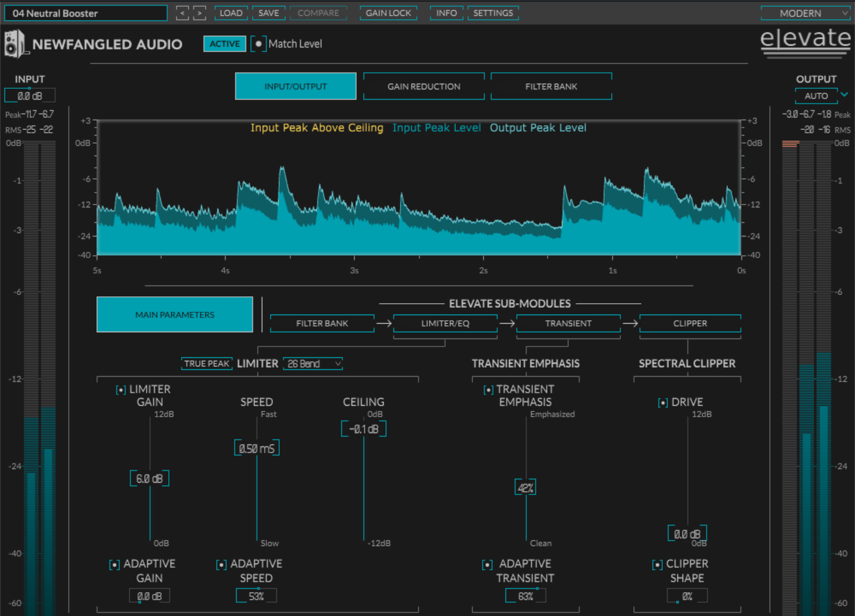
Task: Toggle the Adaptive Transient enable box
Action: pos(487,565)
